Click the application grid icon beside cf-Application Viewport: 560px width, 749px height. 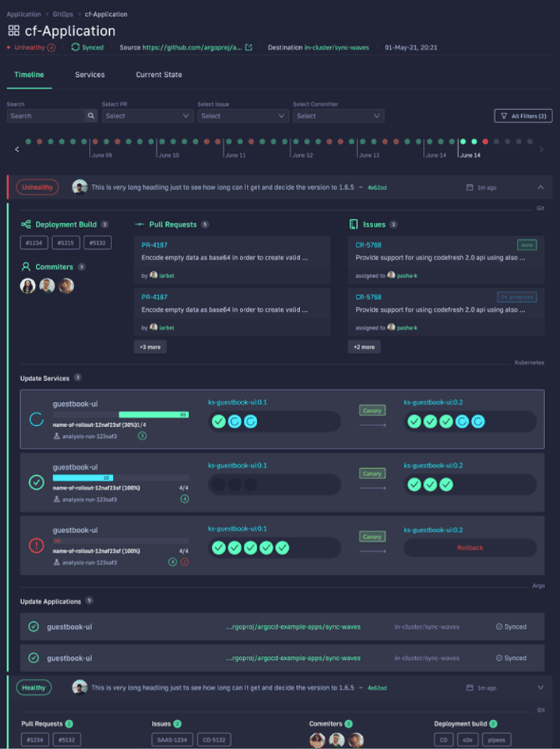coord(13,31)
